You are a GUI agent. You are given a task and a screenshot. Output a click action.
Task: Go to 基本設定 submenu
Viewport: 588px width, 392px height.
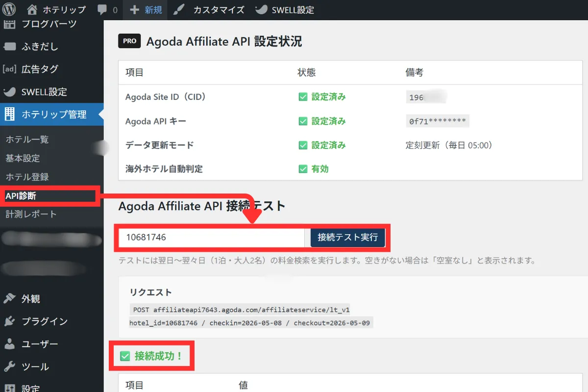click(x=23, y=158)
